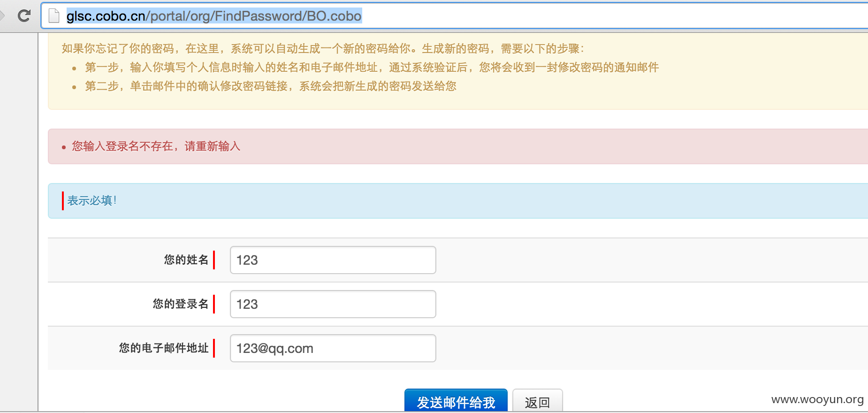Click the 您的姓名 field label
This screenshot has height=413, width=868.
186,260
